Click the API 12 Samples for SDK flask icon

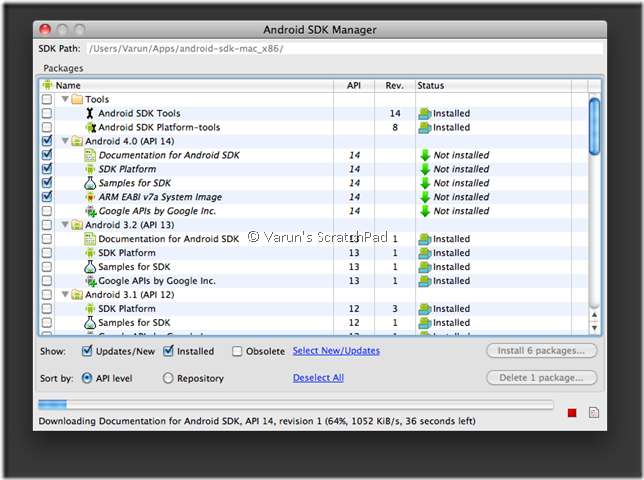pos(90,323)
